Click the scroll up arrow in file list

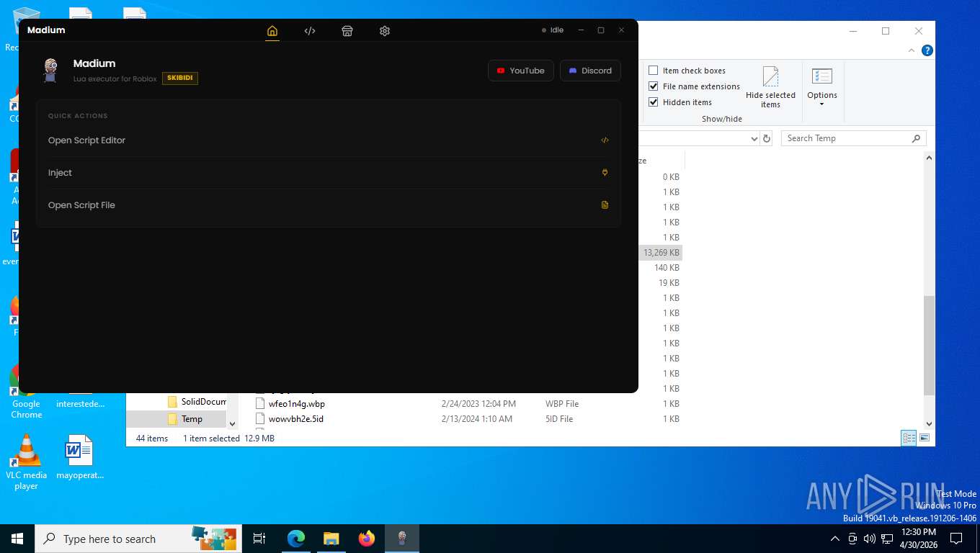929,158
